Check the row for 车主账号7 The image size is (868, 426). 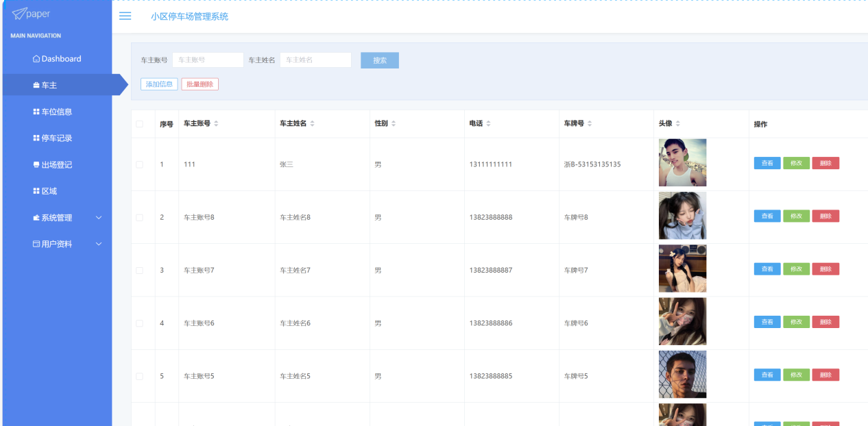[x=140, y=271]
